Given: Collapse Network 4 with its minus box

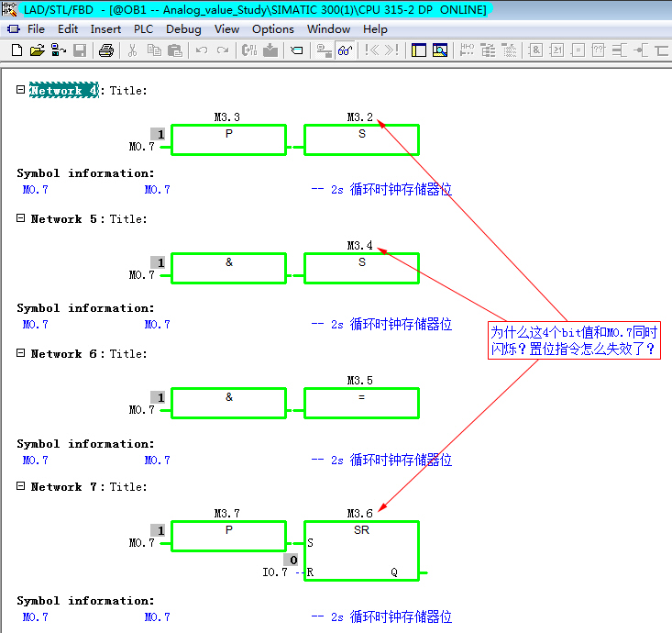Looking at the screenshot, I should pyautogui.click(x=20, y=89).
